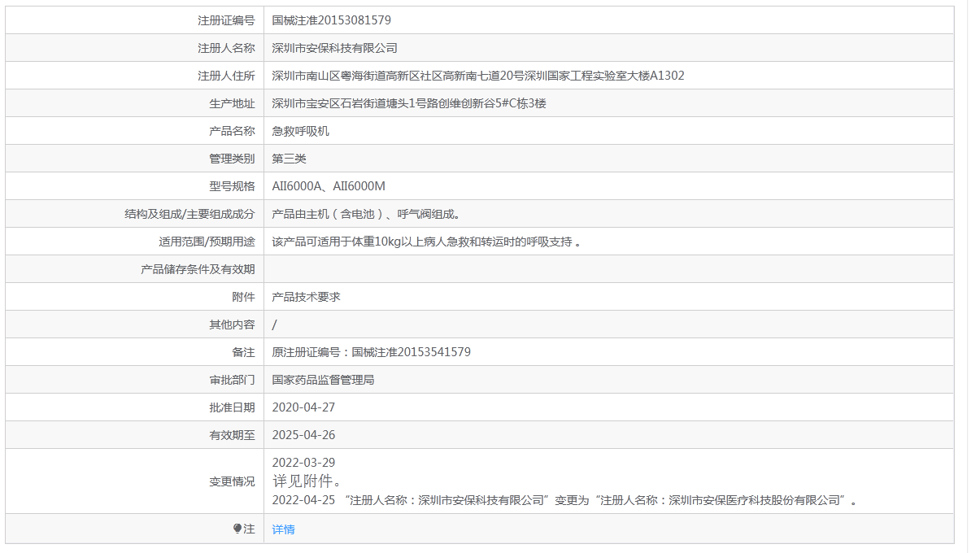Click the approval date 2020-04-27

pyautogui.click(x=303, y=407)
